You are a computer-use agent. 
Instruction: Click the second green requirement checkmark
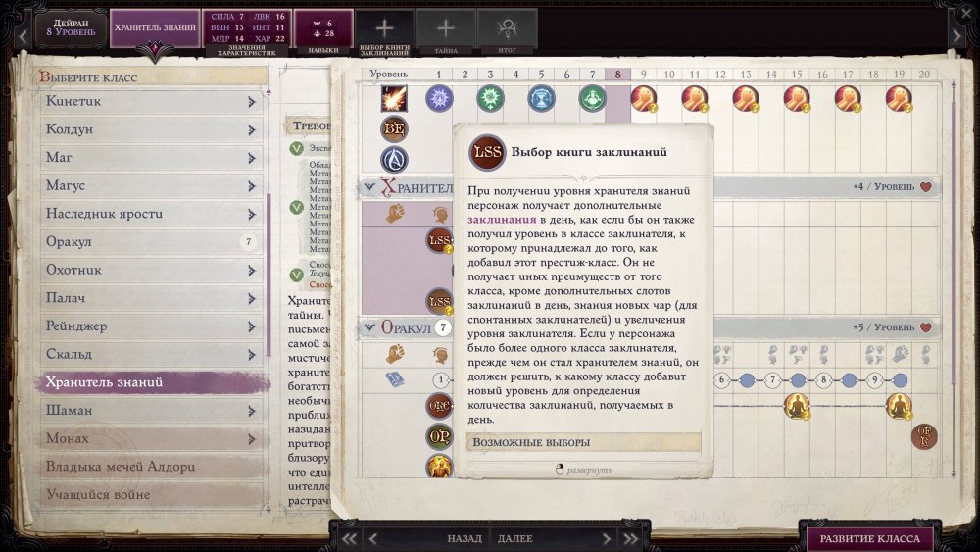pyautogui.click(x=296, y=207)
